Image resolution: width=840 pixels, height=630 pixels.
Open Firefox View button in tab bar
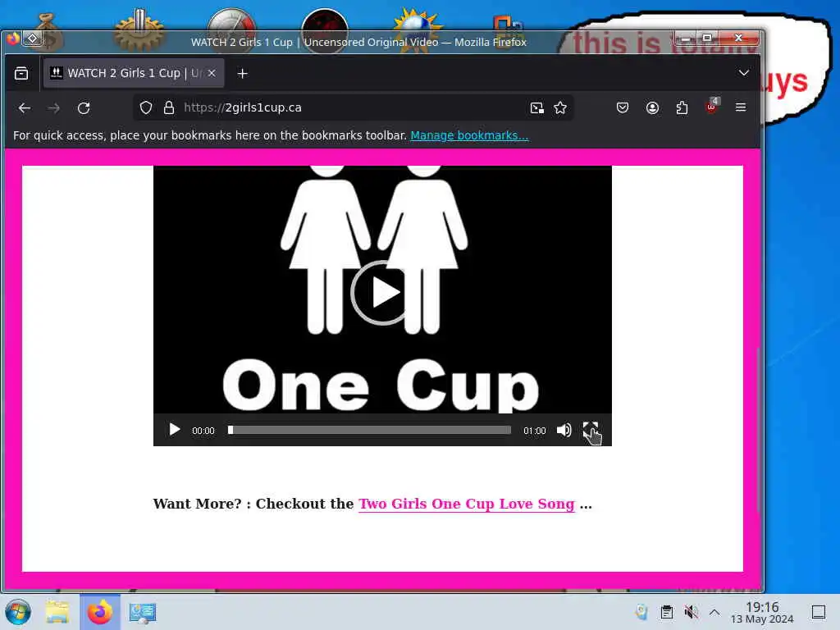(x=21, y=73)
